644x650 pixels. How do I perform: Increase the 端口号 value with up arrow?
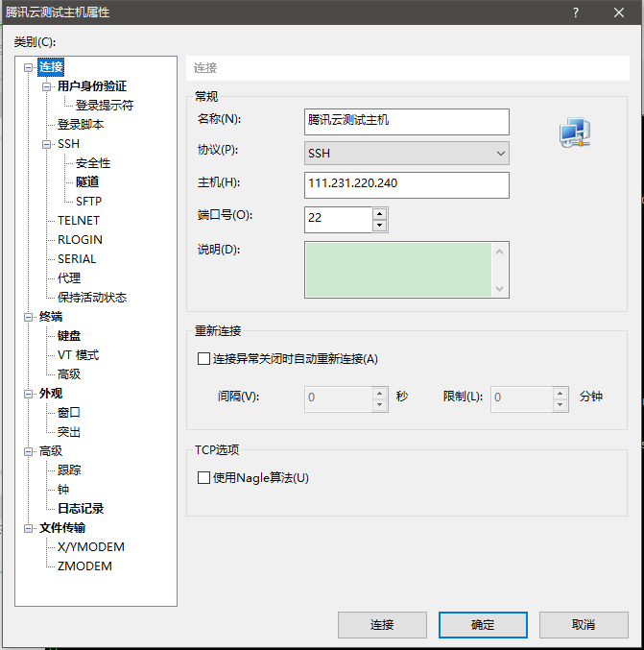click(x=380, y=214)
